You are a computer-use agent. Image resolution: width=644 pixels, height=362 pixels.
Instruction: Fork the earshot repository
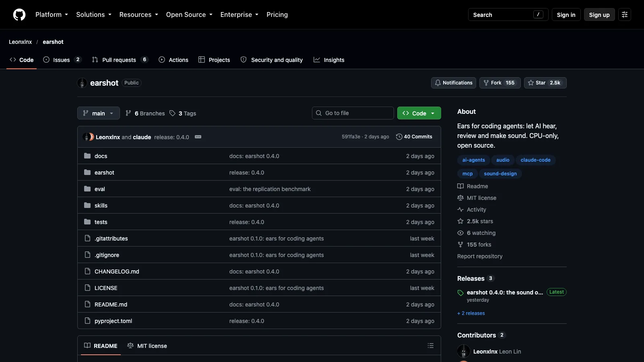[x=500, y=83]
